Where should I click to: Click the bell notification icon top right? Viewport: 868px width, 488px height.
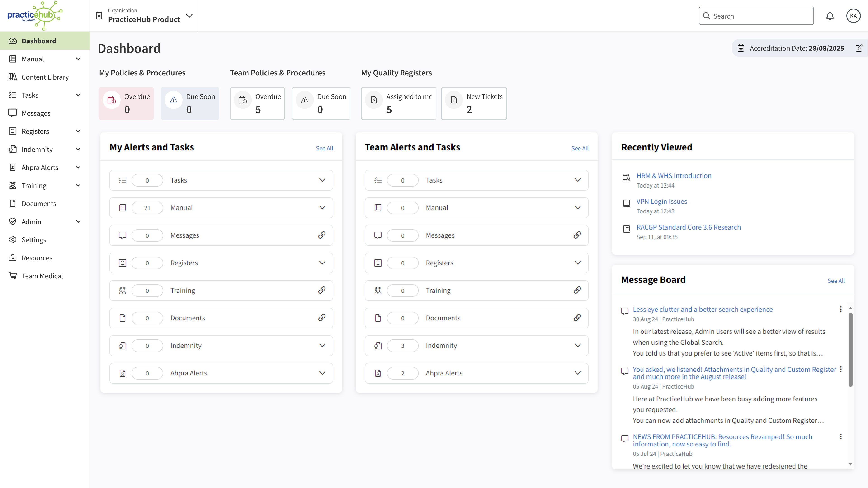click(x=830, y=16)
